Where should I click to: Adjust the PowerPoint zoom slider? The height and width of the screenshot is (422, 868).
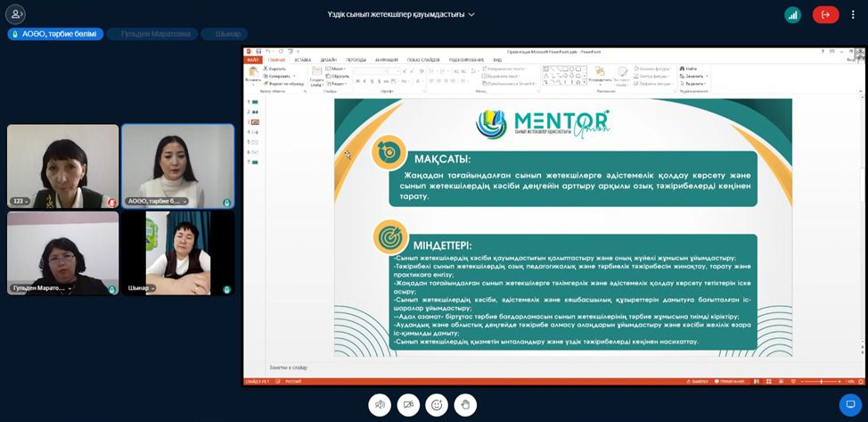pos(820,382)
